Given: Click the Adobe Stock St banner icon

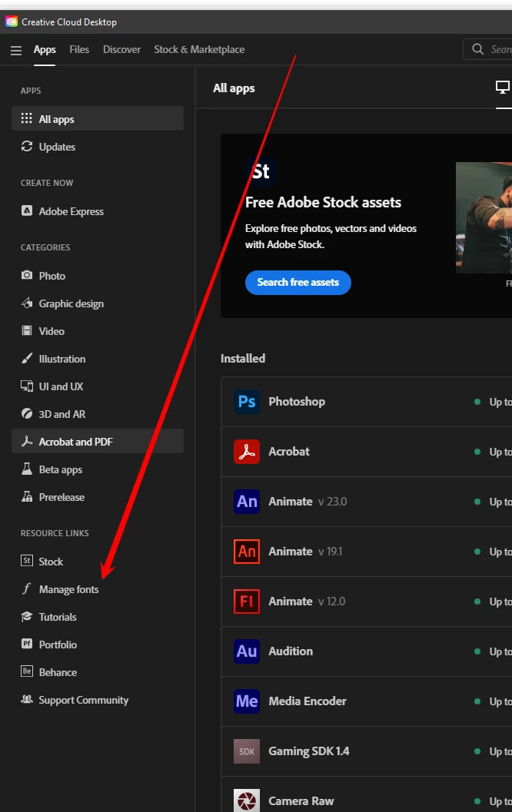Looking at the screenshot, I should (261, 171).
